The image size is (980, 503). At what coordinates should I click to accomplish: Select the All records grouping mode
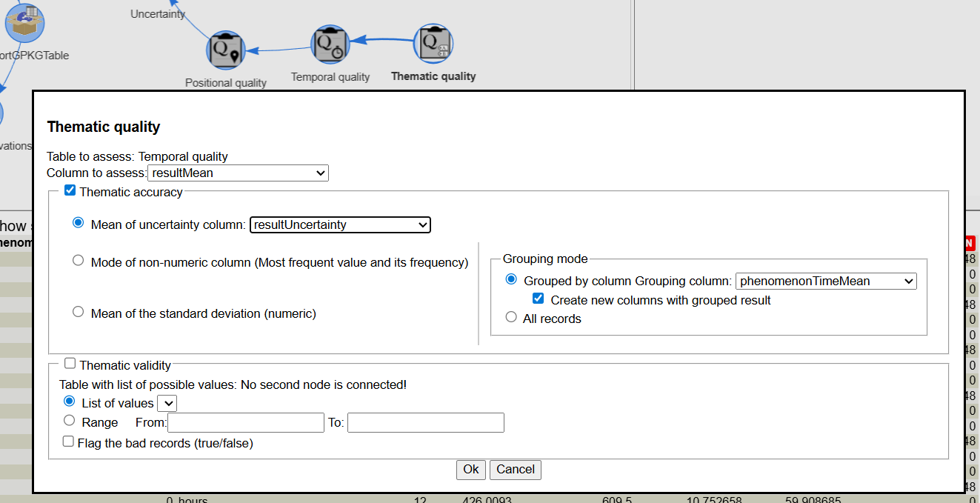(511, 318)
